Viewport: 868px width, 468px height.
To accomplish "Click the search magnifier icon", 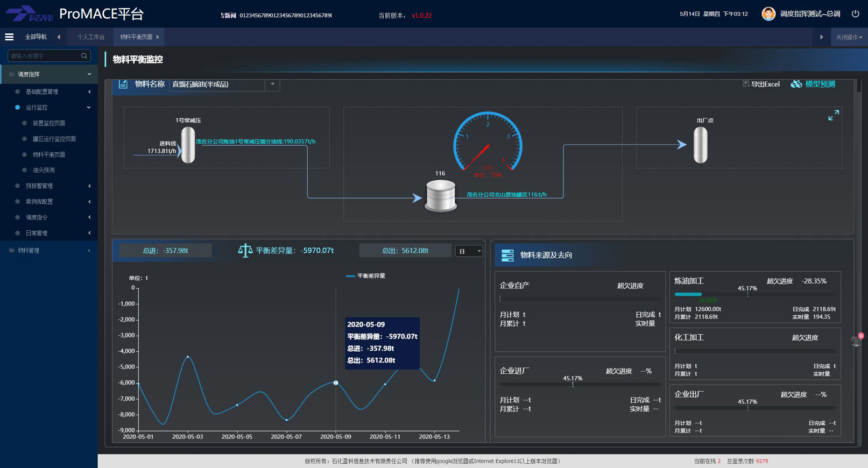I will coord(84,56).
